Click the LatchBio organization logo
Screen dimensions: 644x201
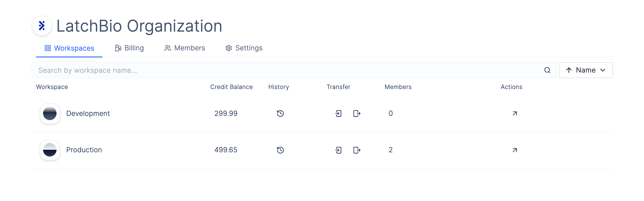(42, 26)
